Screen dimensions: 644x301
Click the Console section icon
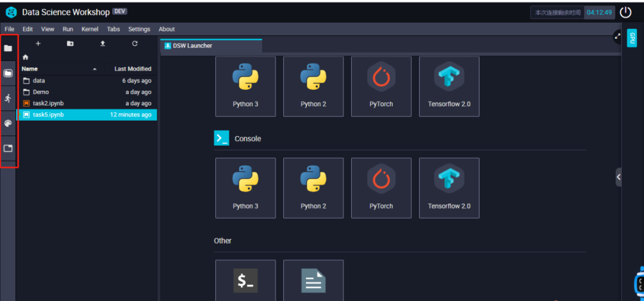221,138
